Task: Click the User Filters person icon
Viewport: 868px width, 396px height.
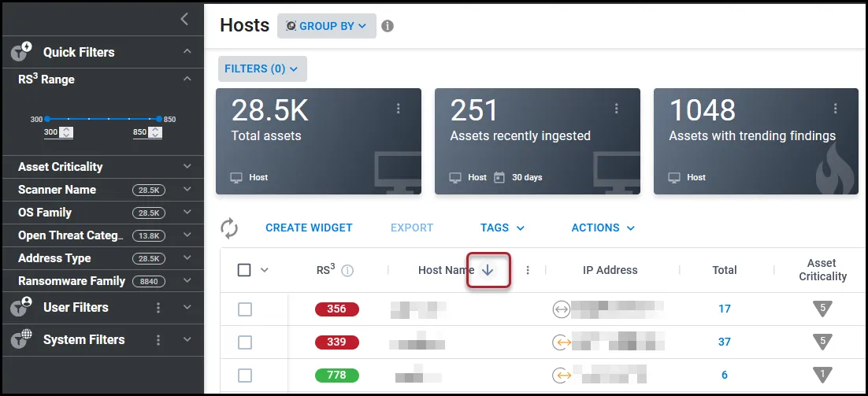Action: [x=21, y=307]
